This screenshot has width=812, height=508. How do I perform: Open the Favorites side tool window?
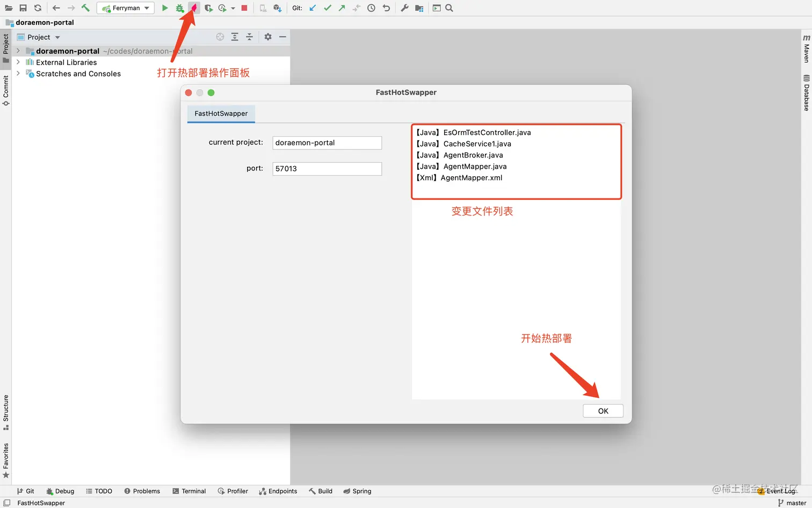6,460
